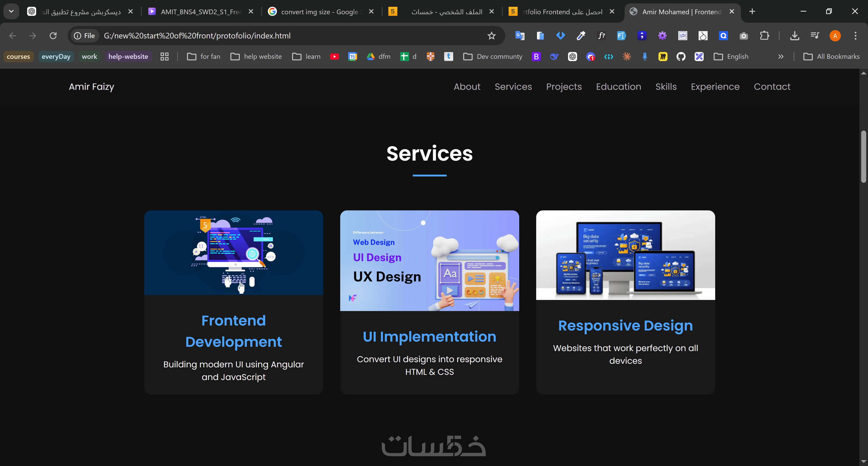Image resolution: width=868 pixels, height=466 pixels.
Task: Expand the hidden bookmarks overflow chevron
Action: (781, 57)
